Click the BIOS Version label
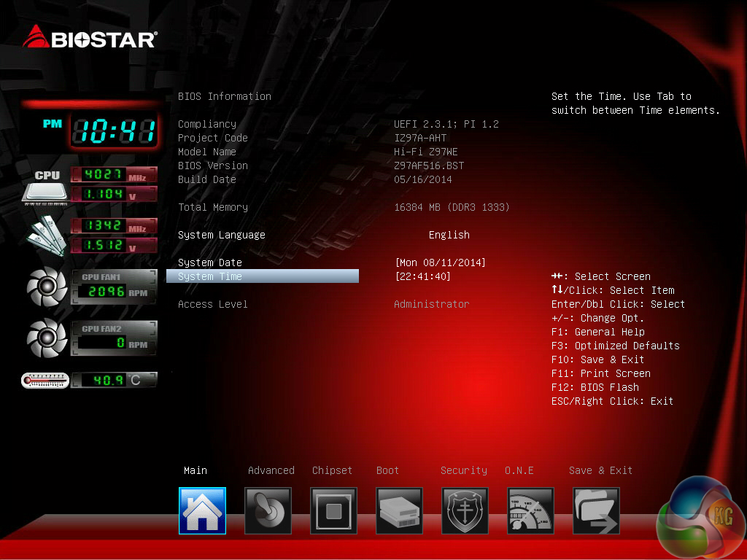This screenshot has height=560, width=747. (x=212, y=166)
